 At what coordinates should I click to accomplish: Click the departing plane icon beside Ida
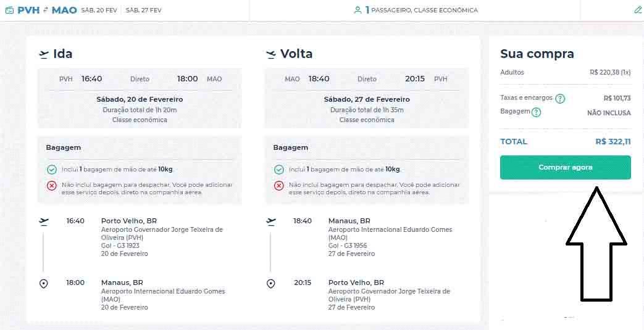tap(44, 54)
